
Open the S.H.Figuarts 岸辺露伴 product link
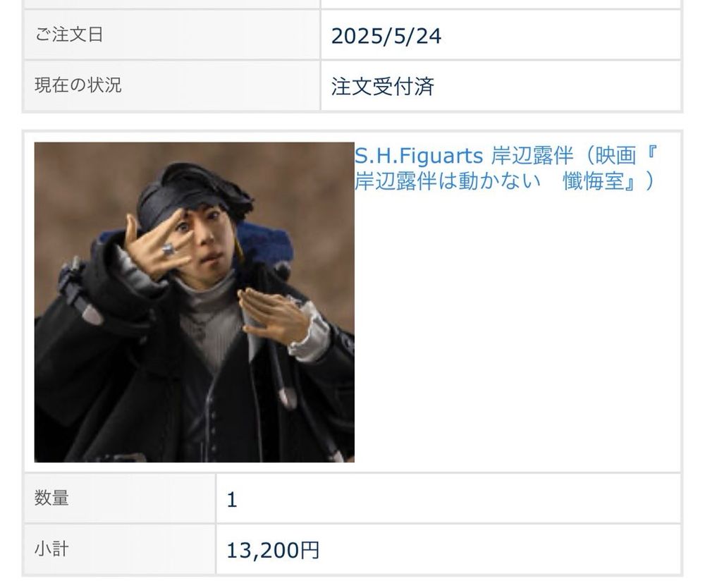(505, 168)
